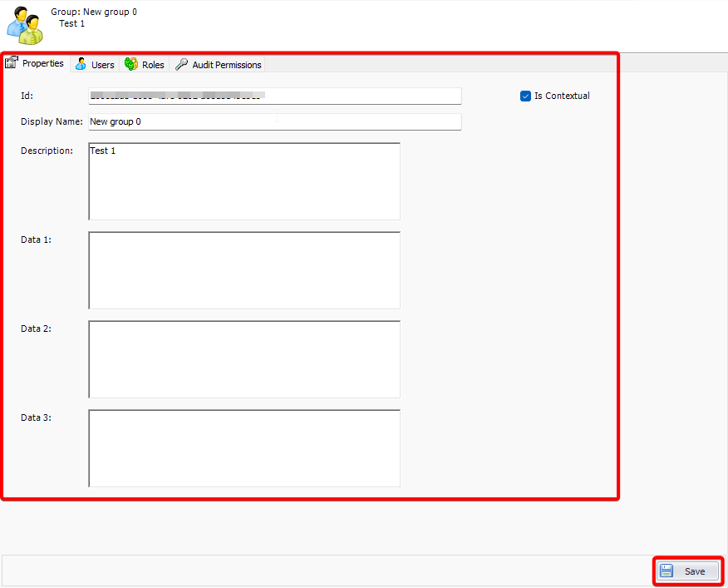Select the Properties tab label
Screen dimensions: 728x588
pos(42,64)
